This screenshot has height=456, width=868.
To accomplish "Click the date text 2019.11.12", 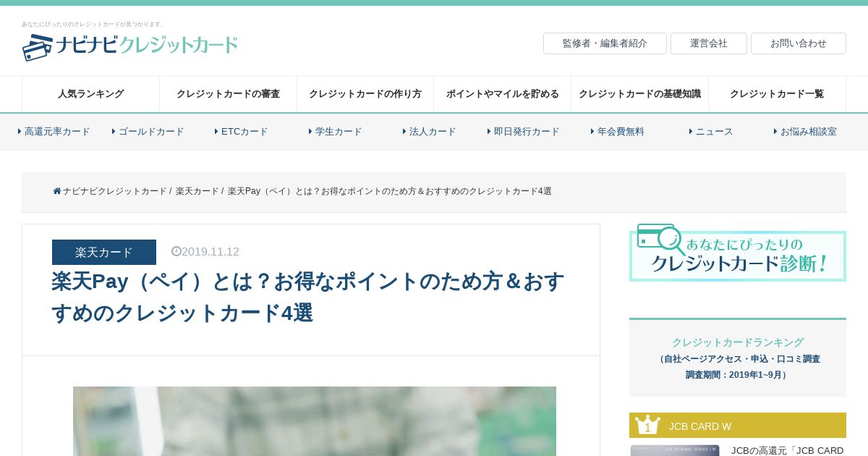I will 210,252.
